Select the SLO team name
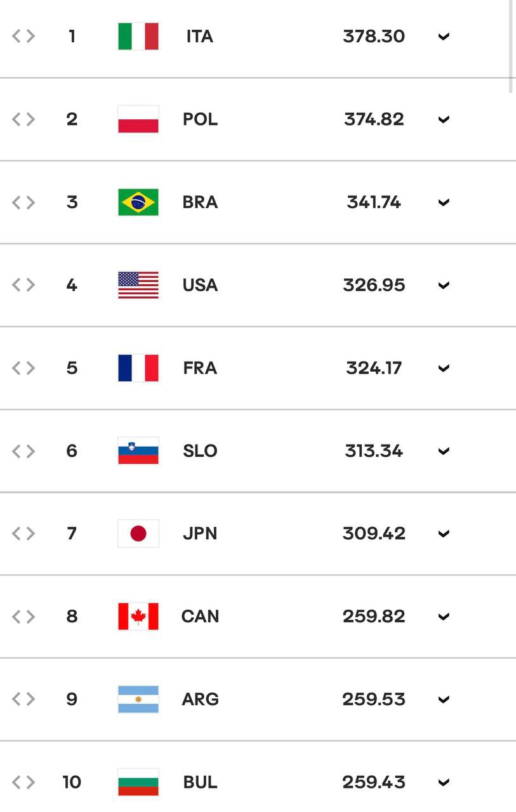This screenshot has width=516, height=812. (x=200, y=451)
